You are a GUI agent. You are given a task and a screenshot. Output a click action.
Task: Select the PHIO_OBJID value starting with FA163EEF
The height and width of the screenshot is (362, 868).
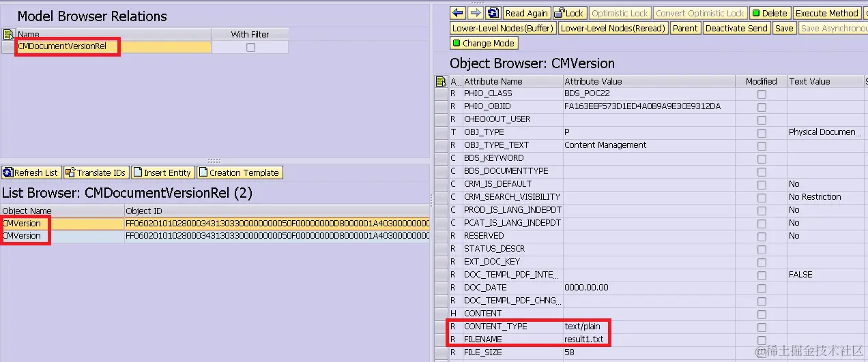pyautogui.click(x=642, y=106)
